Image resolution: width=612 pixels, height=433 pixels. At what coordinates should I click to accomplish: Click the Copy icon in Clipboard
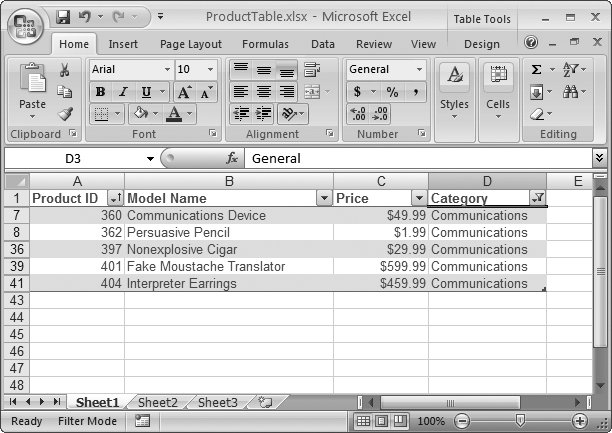click(x=65, y=92)
